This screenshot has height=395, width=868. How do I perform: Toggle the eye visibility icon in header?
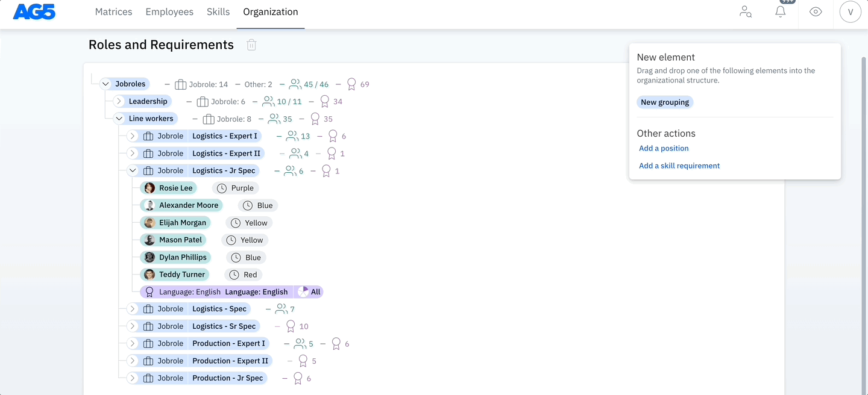coord(816,12)
